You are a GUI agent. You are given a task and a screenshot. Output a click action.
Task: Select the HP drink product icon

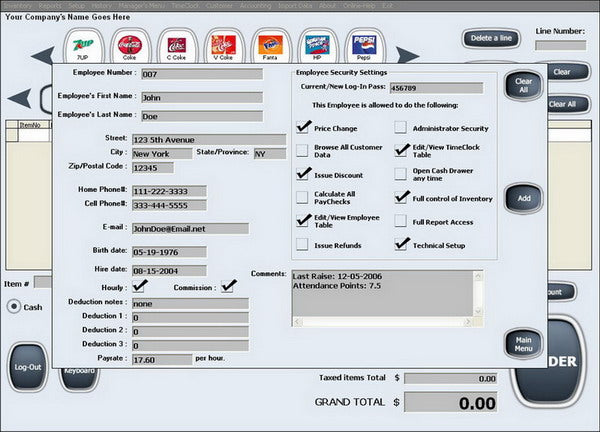click(x=317, y=47)
